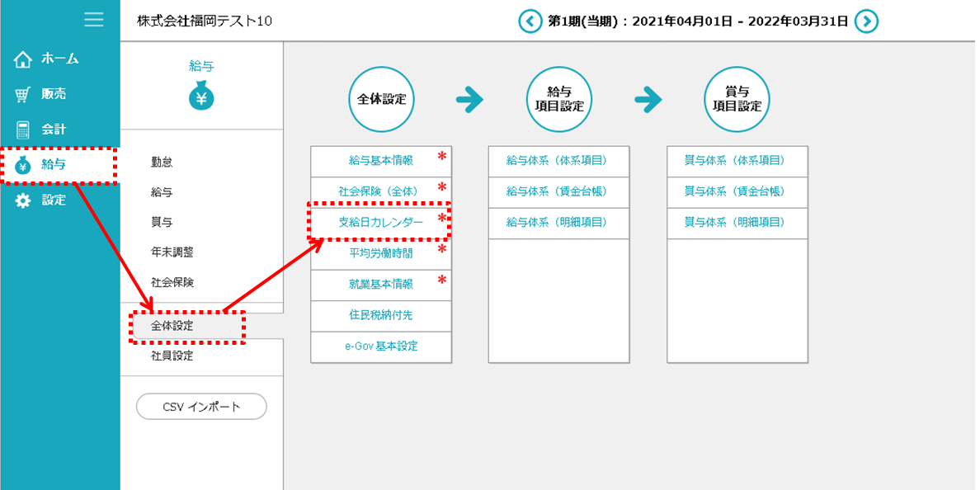Click the 給与項目設定 circle step

(559, 100)
